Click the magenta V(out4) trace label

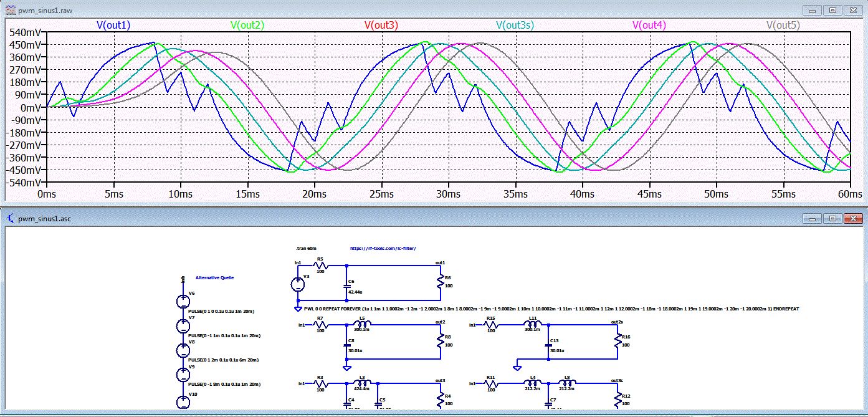[649, 26]
